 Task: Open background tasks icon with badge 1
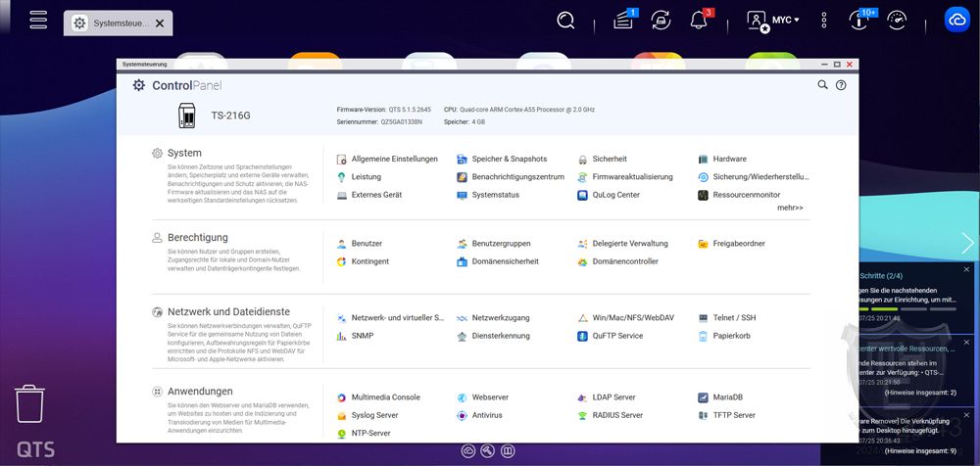tap(623, 20)
